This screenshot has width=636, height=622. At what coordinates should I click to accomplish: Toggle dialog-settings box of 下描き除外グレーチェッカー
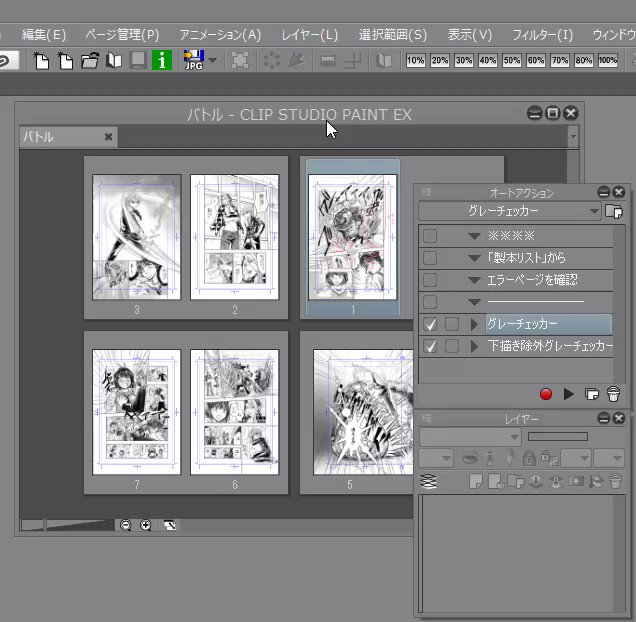tap(452, 346)
